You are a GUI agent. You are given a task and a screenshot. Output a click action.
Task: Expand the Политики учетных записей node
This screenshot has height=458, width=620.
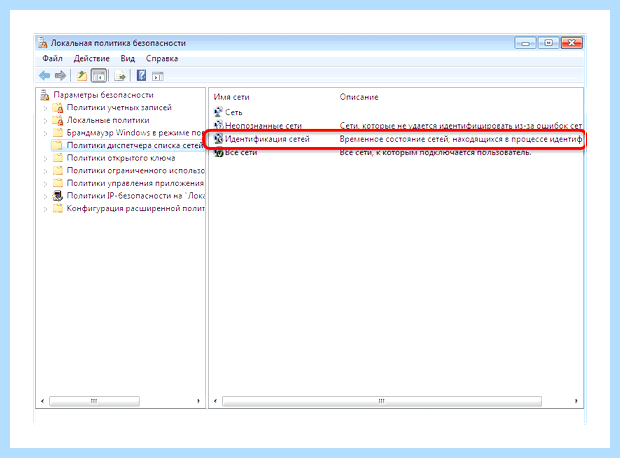[45, 108]
